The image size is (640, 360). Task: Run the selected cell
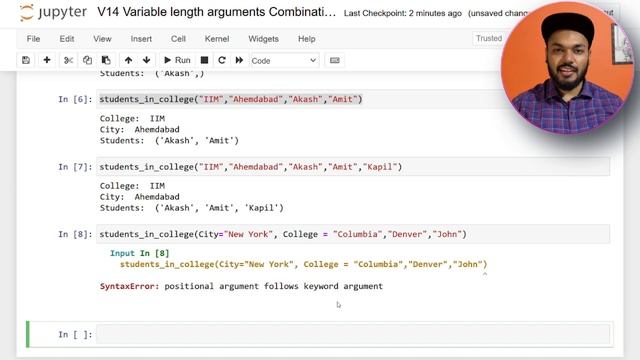pos(177,60)
